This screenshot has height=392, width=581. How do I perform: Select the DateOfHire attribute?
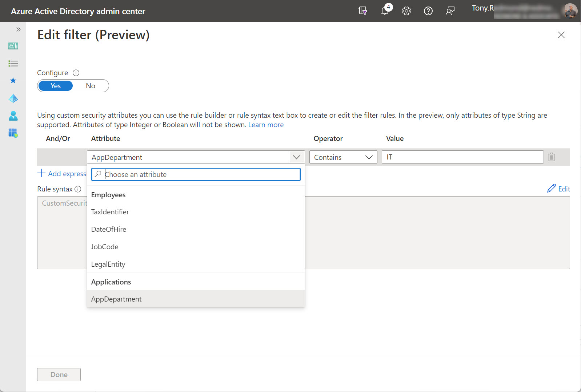click(x=196, y=229)
